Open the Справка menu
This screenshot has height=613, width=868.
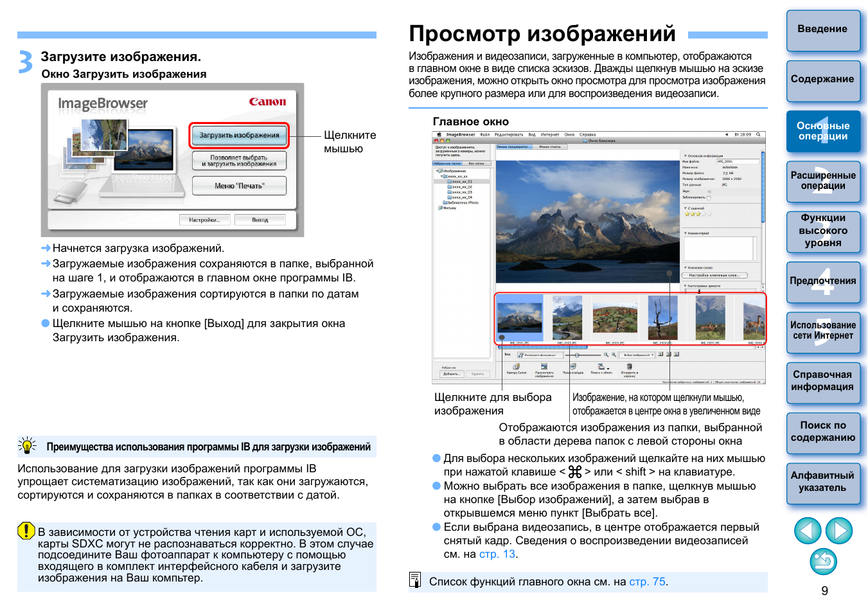(587, 134)
